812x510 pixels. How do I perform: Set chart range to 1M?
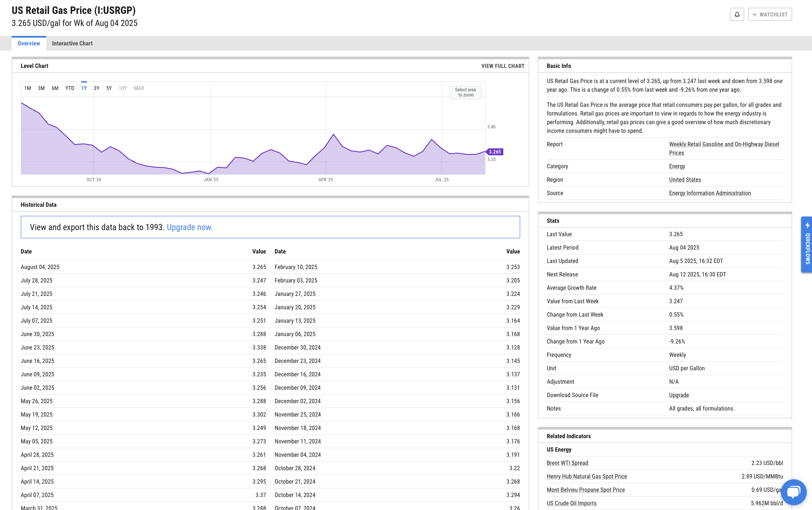pyautogui.click(x=28, y=88)
